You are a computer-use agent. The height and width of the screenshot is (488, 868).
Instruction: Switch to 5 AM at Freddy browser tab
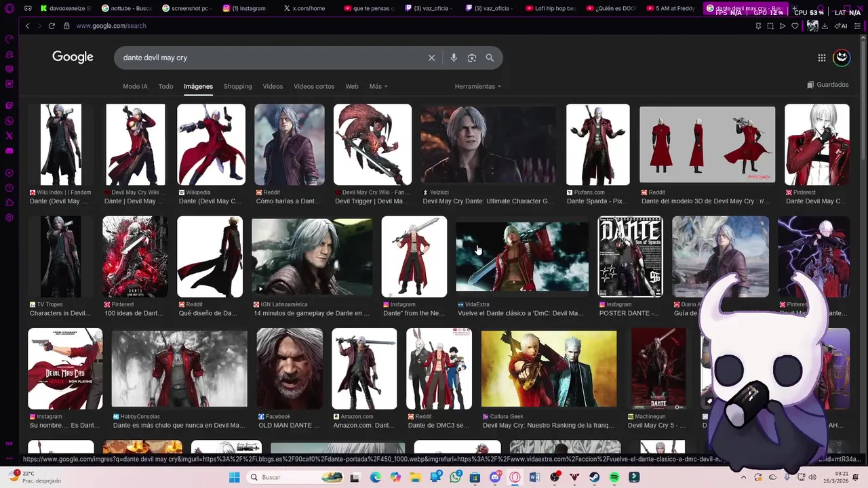671,8
